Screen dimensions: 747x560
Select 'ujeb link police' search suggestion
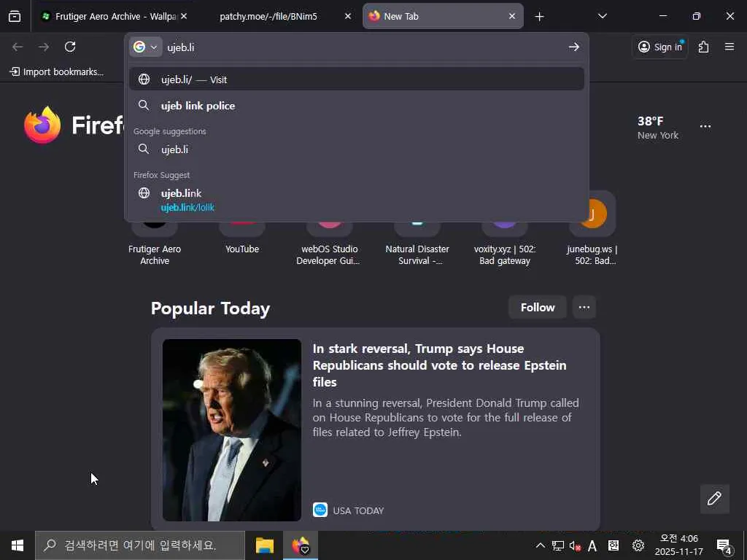(x=356, y=106)
